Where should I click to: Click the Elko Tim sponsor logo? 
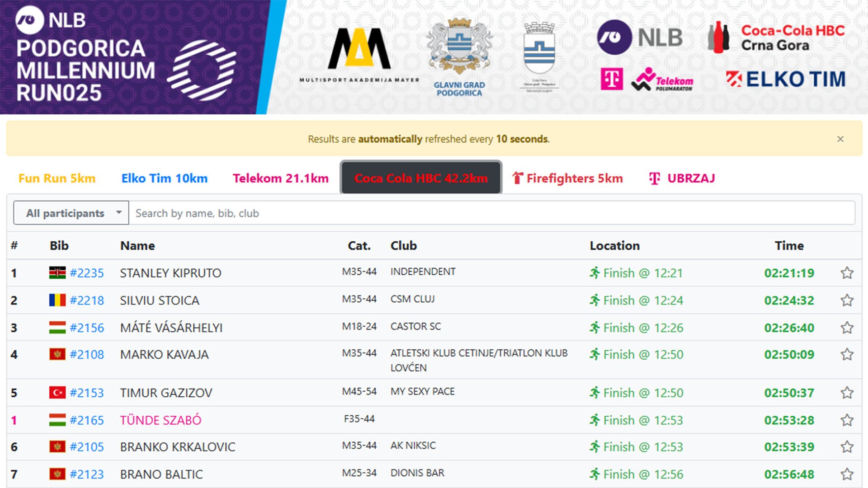(786, 80)
